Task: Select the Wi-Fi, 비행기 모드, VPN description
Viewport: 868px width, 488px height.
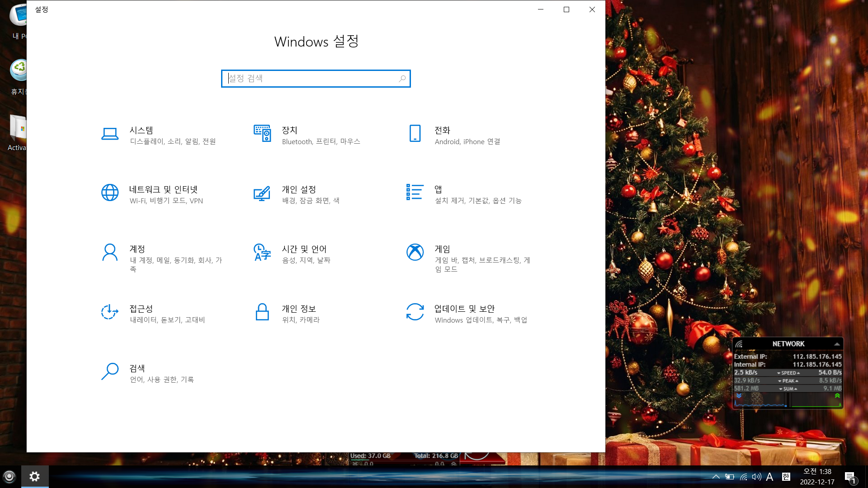Action: pyautogui.click(x=166, y=201)
